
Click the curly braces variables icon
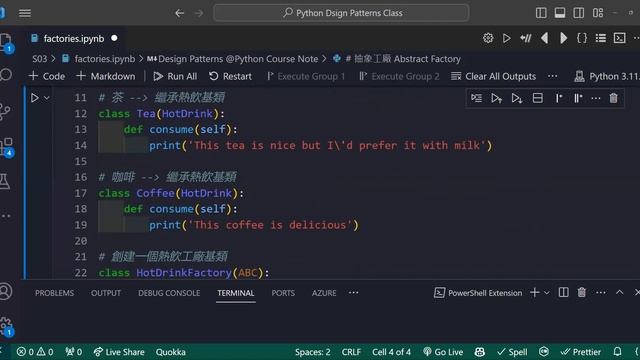[582, 38]
